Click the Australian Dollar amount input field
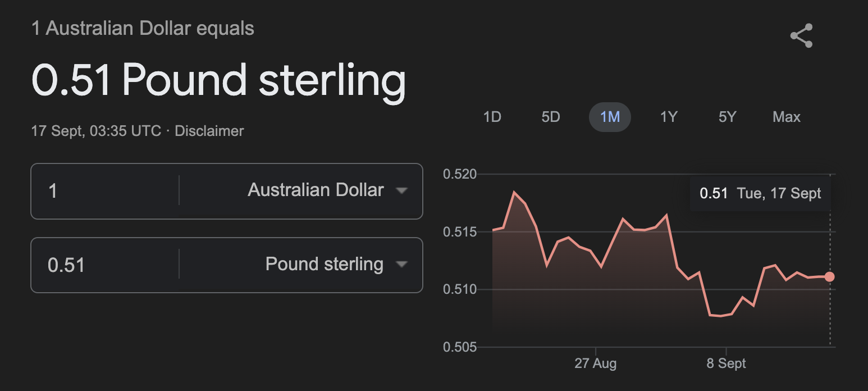The image size is (868, 391). [105, 191]
